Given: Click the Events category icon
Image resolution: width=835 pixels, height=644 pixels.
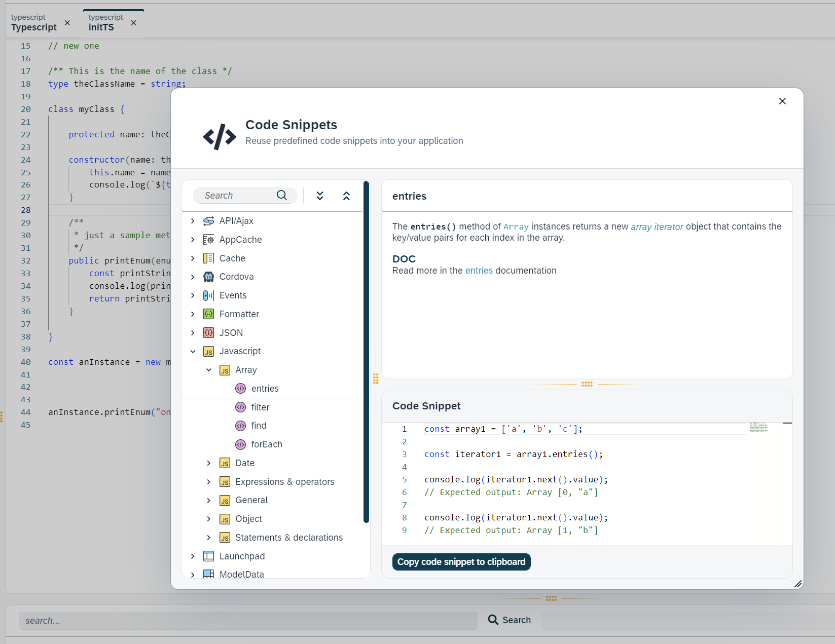Looking at the screenshot, I should (x=208, y=295).
